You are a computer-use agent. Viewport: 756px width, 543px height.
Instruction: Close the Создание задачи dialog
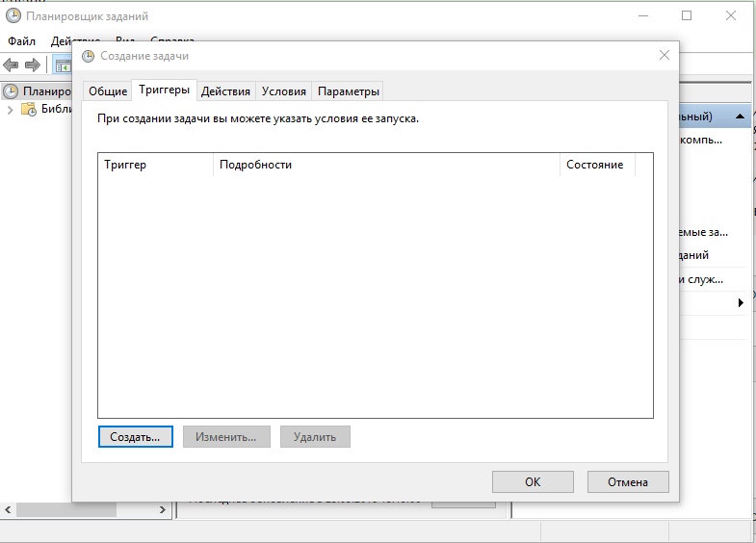(665, 56)
